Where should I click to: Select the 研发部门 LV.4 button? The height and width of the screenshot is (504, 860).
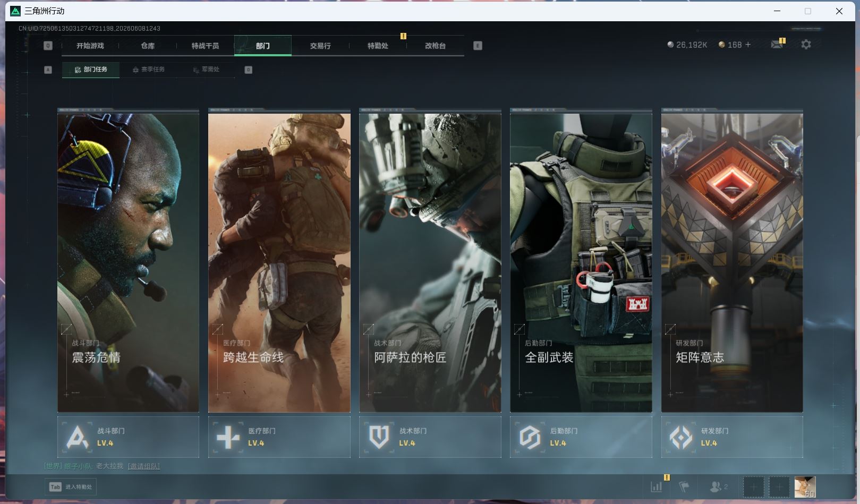point(732,437)
